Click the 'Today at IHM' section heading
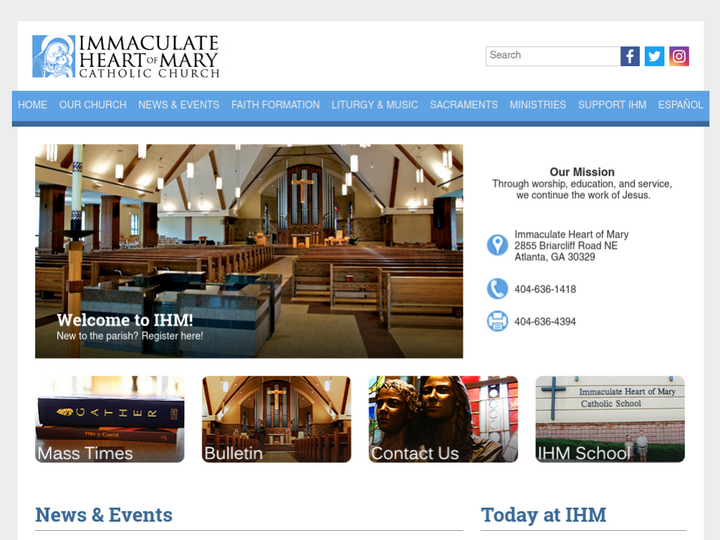The height and width of the screenshot is (540, 720). [x=544, y=515]
